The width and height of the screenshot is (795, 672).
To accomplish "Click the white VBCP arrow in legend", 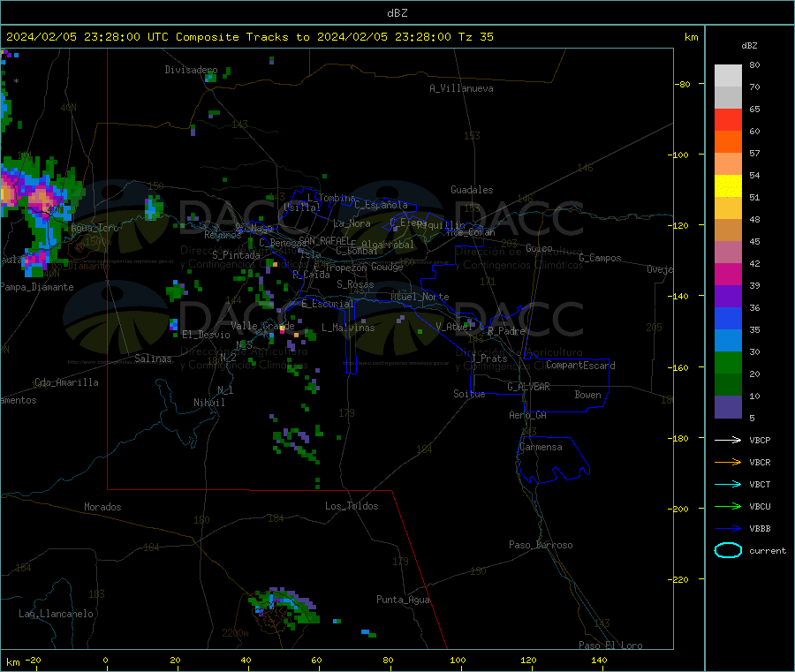I will coord(728,440).
